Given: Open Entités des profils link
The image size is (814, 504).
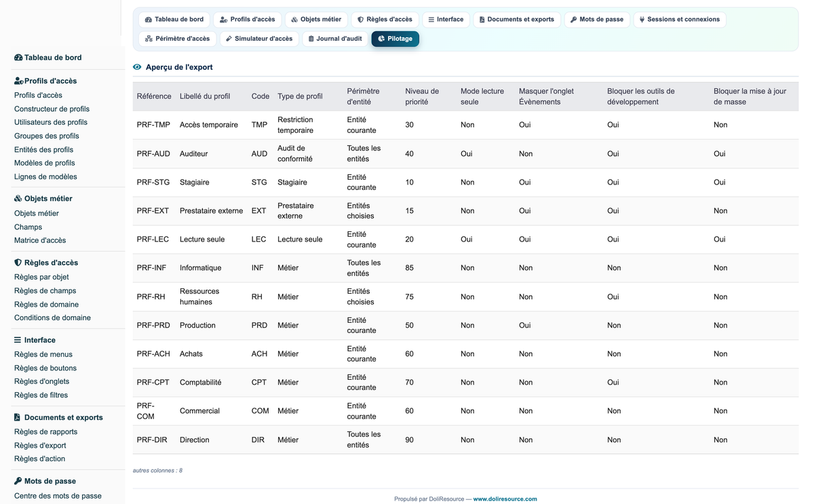Looking at the screenshot, I should click(x=43, y=149).
